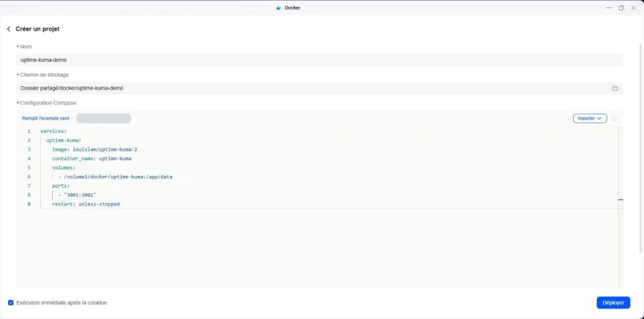
Task: Click the Déployer button
Action: [x=613, y=303]
